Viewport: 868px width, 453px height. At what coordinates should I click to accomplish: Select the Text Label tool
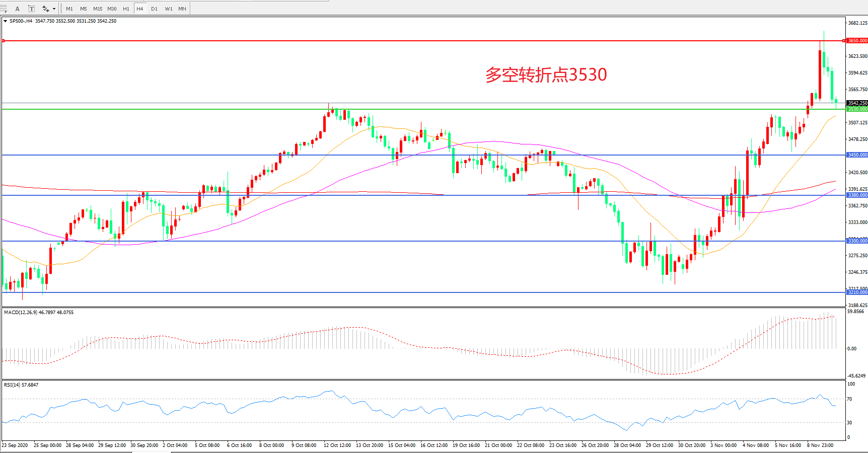(31, 9)
